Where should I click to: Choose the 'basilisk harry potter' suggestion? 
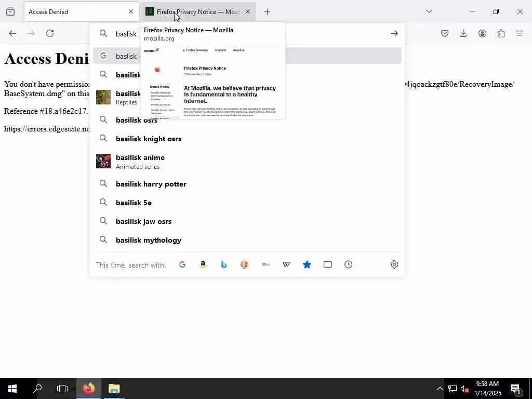click(x=247, y=184)
